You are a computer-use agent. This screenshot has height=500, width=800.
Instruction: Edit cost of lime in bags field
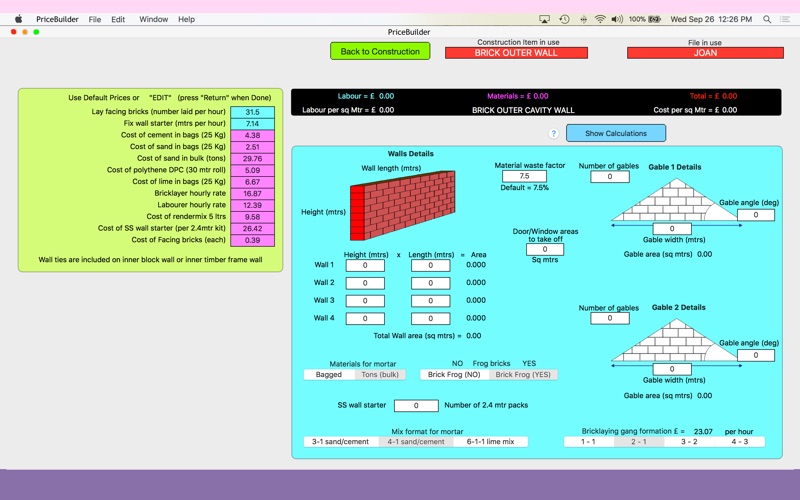(x=253, y=182)
